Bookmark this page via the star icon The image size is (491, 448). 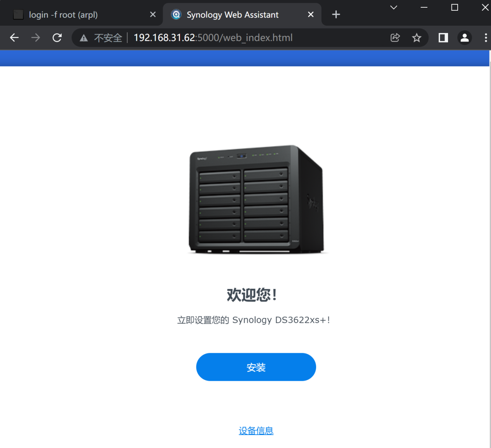pos(417,38)
